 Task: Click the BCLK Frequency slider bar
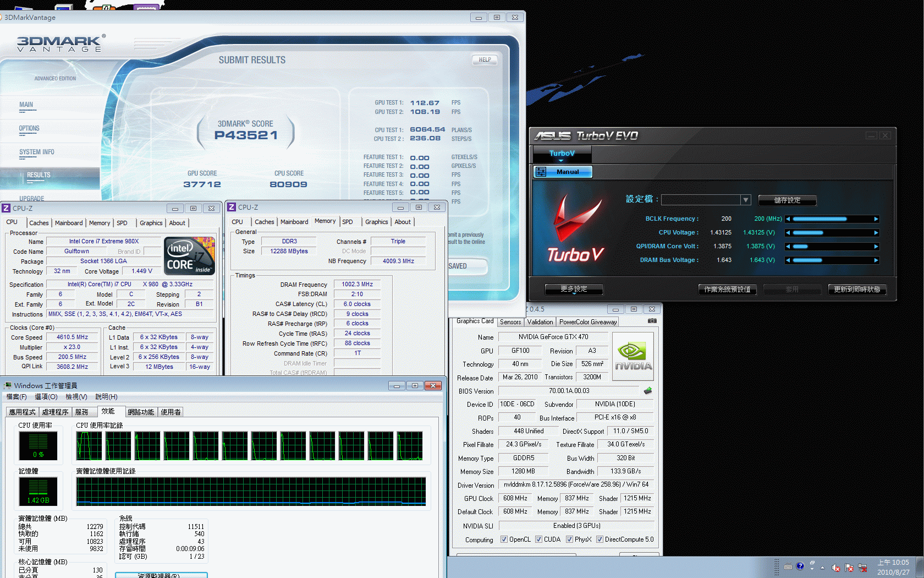point(832,219)
